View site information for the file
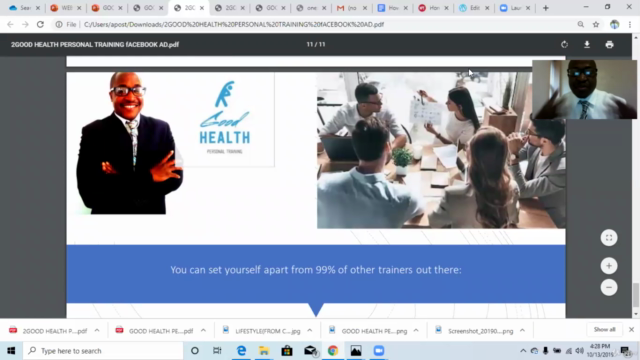 [59, 24]
